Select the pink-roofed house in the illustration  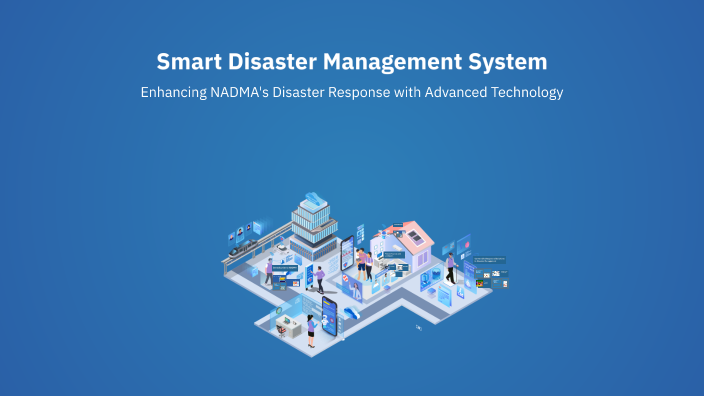(403, 247)
